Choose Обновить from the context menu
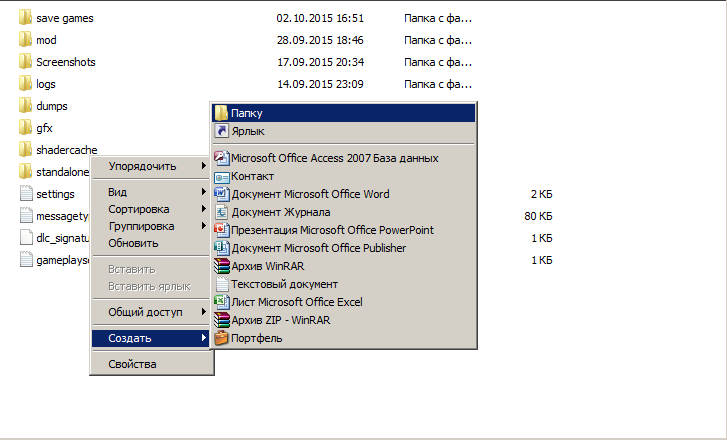This screenshot has height=440, width=727. [151, 243]
